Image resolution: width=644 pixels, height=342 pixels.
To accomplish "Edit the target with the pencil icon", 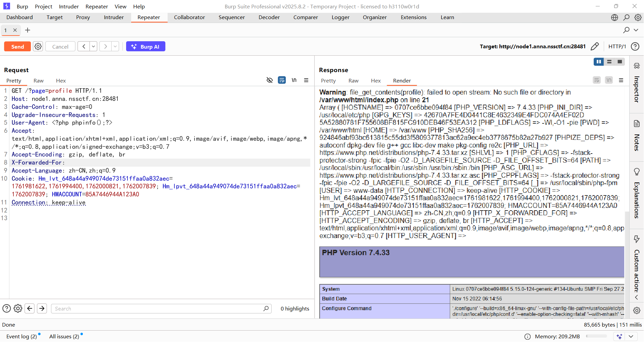I will click(595, 46).
